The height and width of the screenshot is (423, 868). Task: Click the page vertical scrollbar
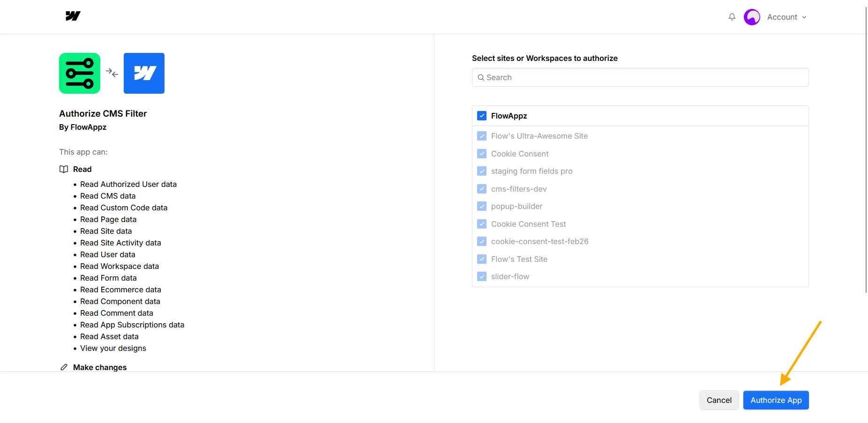tap(866, 150)
